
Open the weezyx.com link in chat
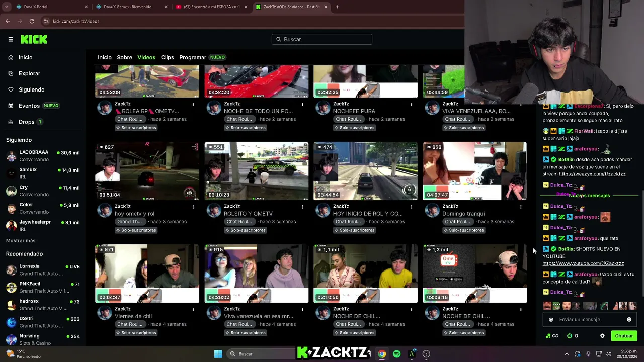click(x=592, y=174)
